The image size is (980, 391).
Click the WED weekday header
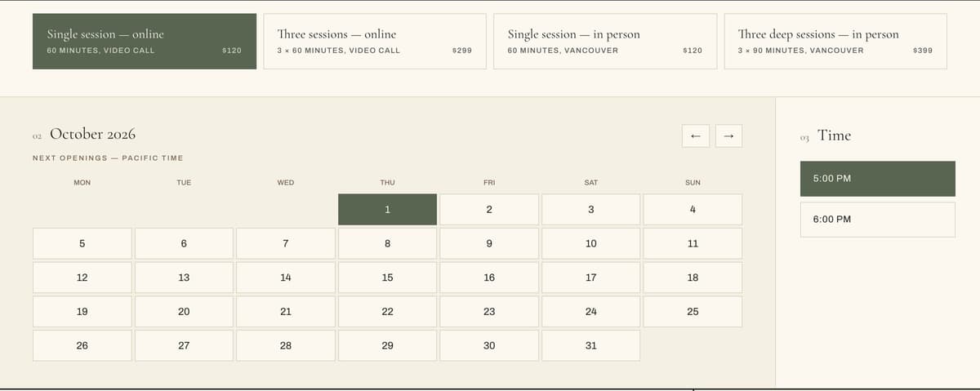click(x=286, y=182)
